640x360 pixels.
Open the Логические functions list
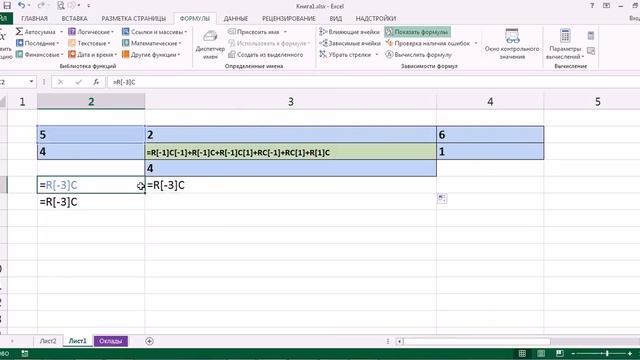(91, 32)
